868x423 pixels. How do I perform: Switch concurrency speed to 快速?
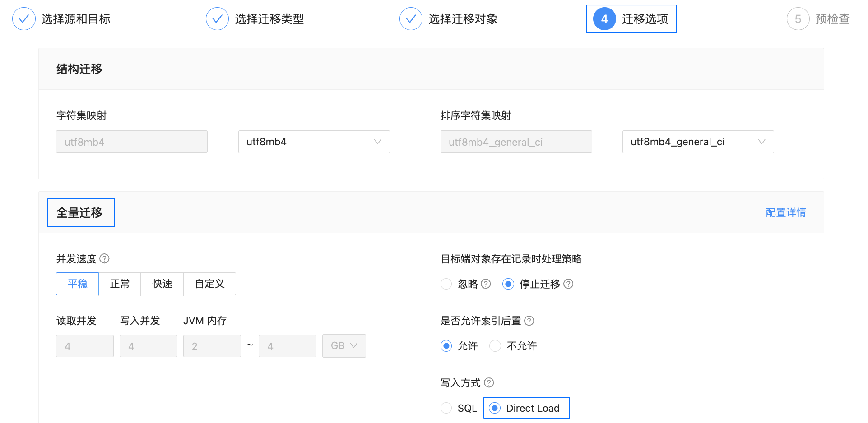(x=162, y=284)
